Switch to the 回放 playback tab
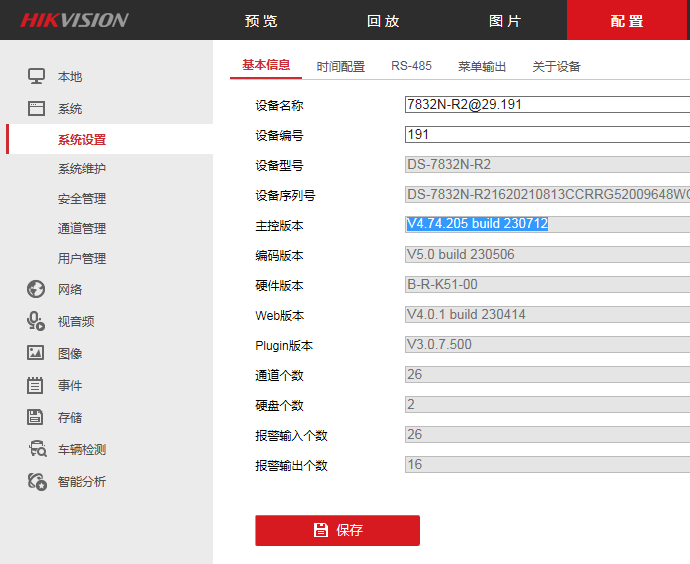This screenshot has width=690, height=564. coord(383,21)
